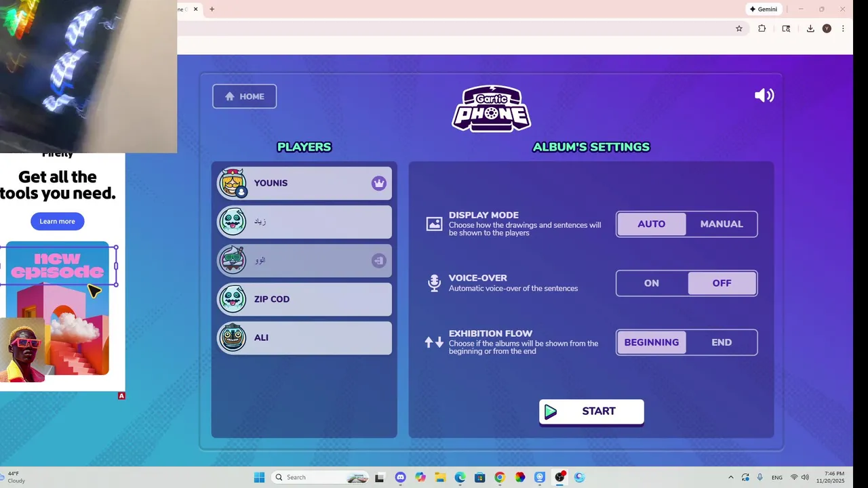Open File Explorer from taskbar
The image size is (868, 488).
coord(440,477)
